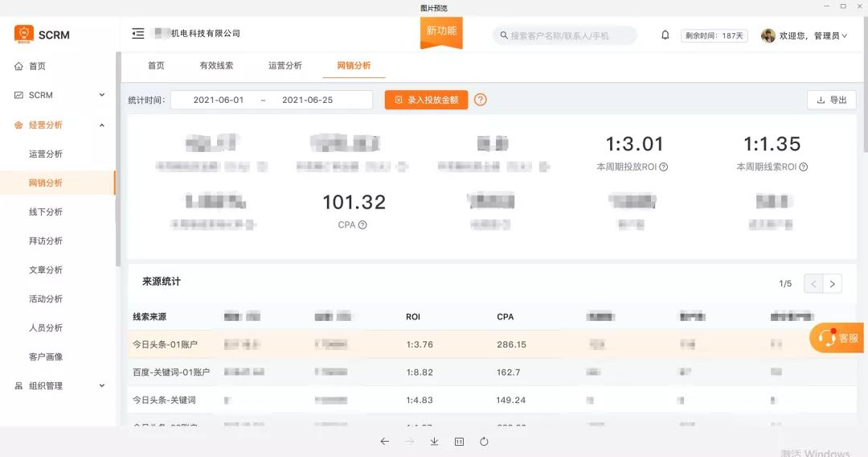
Task: Switch to the 运营分析 tab
Action: (285, 65)
